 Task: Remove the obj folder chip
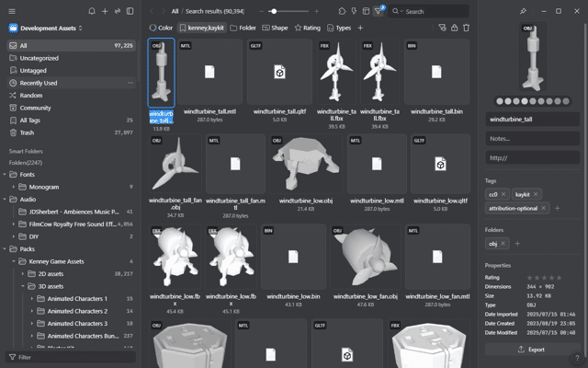click(x=503, y=243)
